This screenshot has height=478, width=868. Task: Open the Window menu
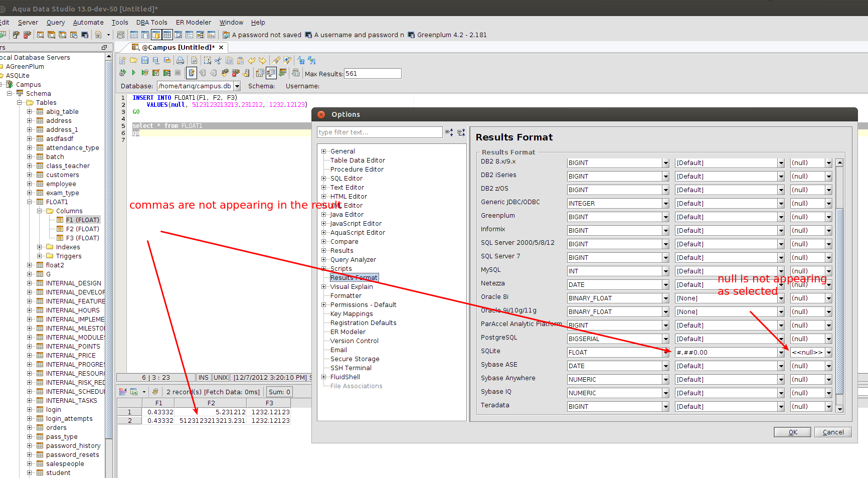click(x=231, y=23)
